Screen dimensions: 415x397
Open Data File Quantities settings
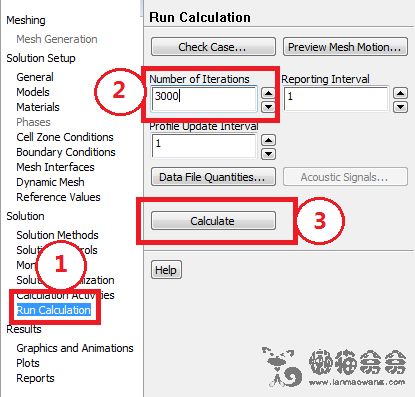coord(213,177)
